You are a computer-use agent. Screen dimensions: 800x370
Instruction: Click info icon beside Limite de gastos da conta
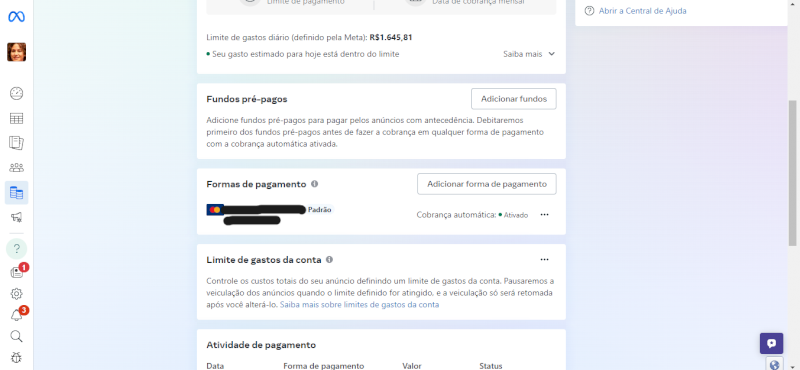click(x=329, y=259)
